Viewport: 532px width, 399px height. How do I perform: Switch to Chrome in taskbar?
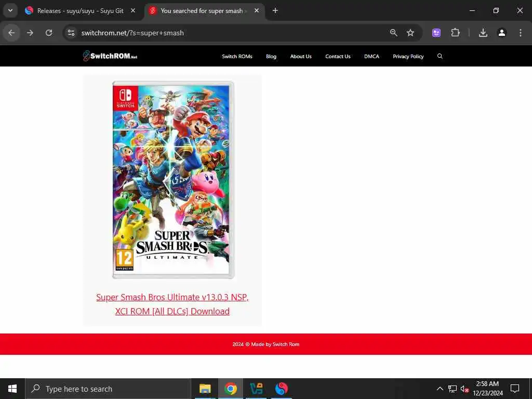[x=230, y=389]
